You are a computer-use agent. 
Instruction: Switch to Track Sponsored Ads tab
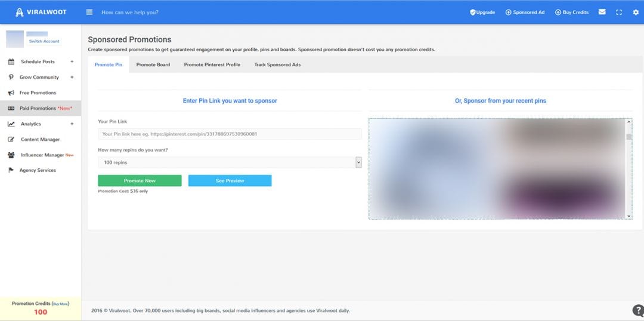point(277,64)
